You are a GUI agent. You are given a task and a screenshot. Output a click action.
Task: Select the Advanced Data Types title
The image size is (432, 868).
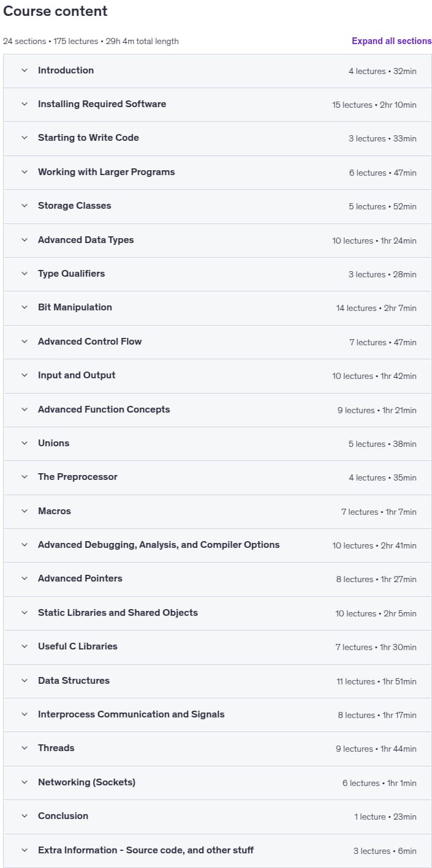86,240
